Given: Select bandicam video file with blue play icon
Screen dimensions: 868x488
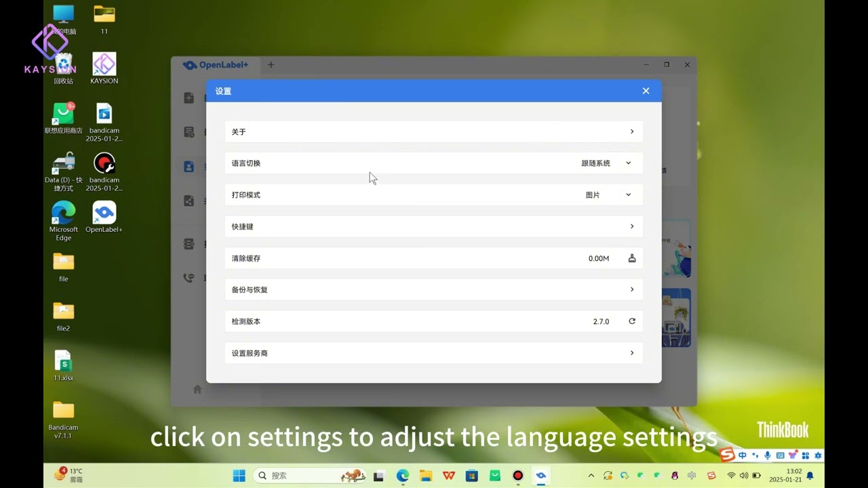Looking at the screenshot, I should pyautogui.click(x=104, y=122).
